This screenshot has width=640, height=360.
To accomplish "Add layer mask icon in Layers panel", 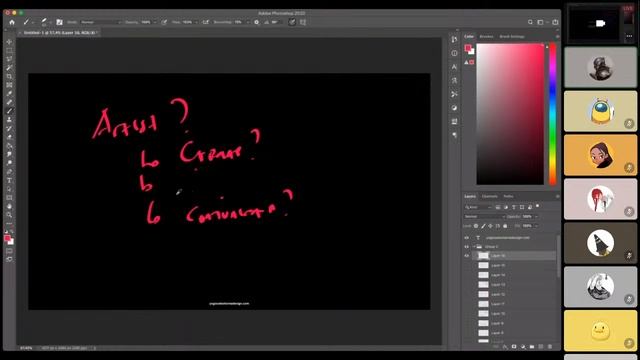I will click(x=514, y=347).
